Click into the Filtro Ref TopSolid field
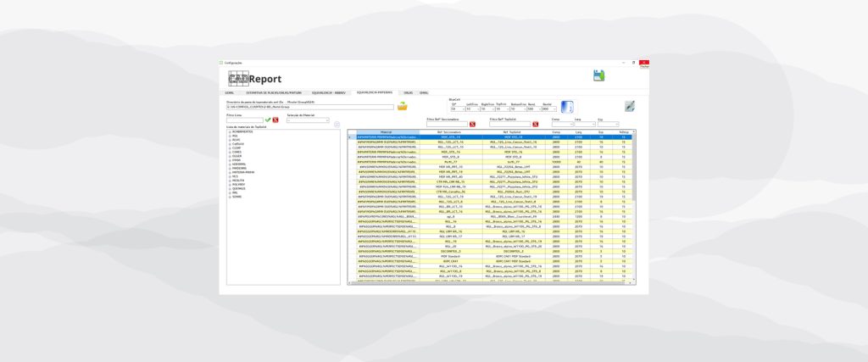868x362 pixels. pyautogui.click(x=509, y=125)
